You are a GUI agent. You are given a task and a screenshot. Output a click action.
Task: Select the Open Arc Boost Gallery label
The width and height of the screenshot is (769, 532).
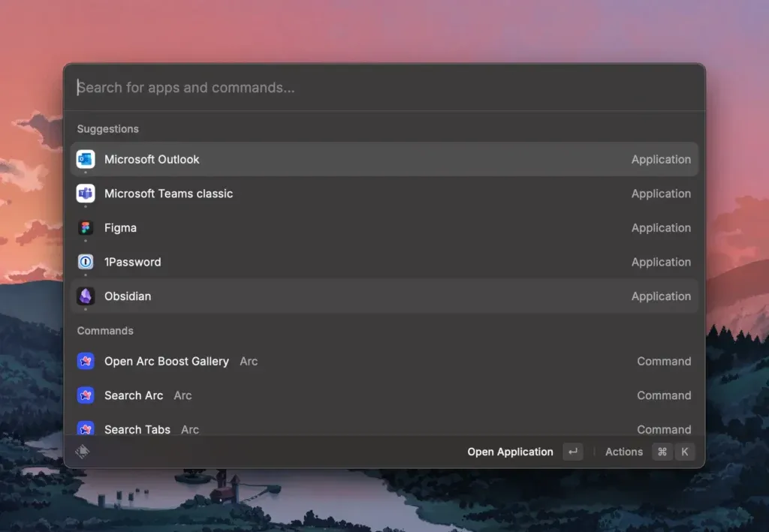pos(166,361)
